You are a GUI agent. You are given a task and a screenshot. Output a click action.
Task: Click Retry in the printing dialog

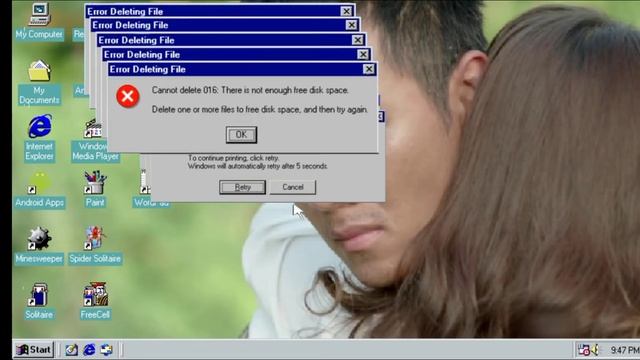pos(242,187)
